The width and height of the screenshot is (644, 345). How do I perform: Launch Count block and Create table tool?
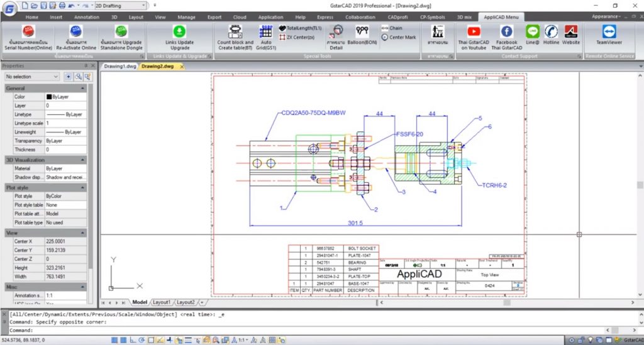pyautogui.click(x=235, y=37)
